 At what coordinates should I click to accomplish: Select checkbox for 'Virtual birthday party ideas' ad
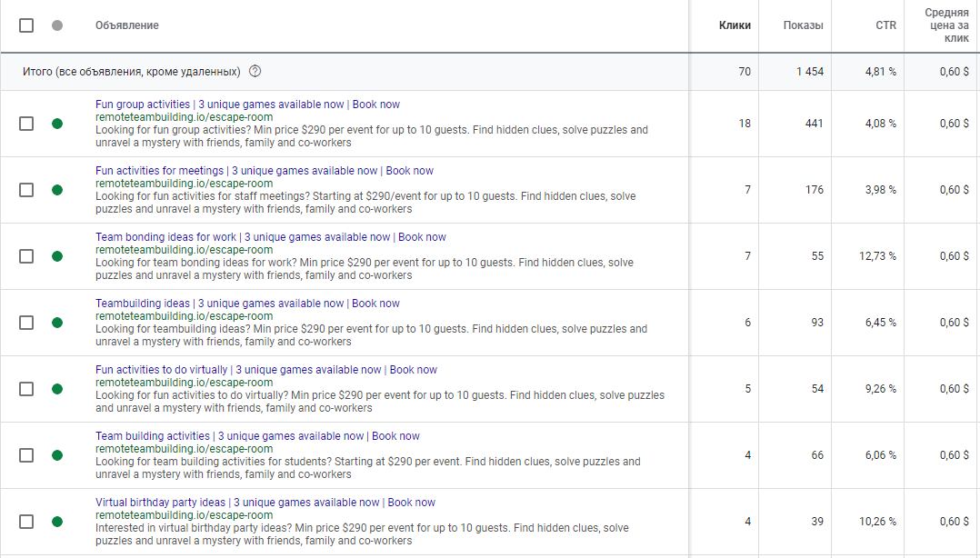[x=26, y=521]
